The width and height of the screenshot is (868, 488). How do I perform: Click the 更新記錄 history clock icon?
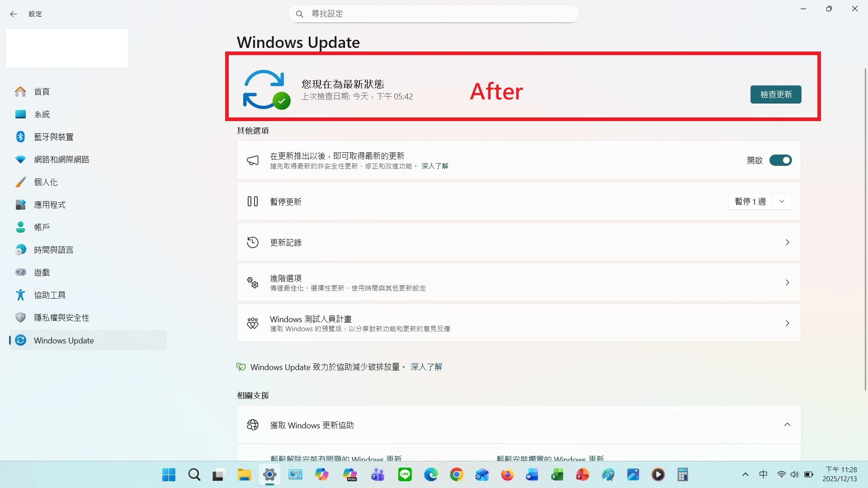tap(253, 243)
